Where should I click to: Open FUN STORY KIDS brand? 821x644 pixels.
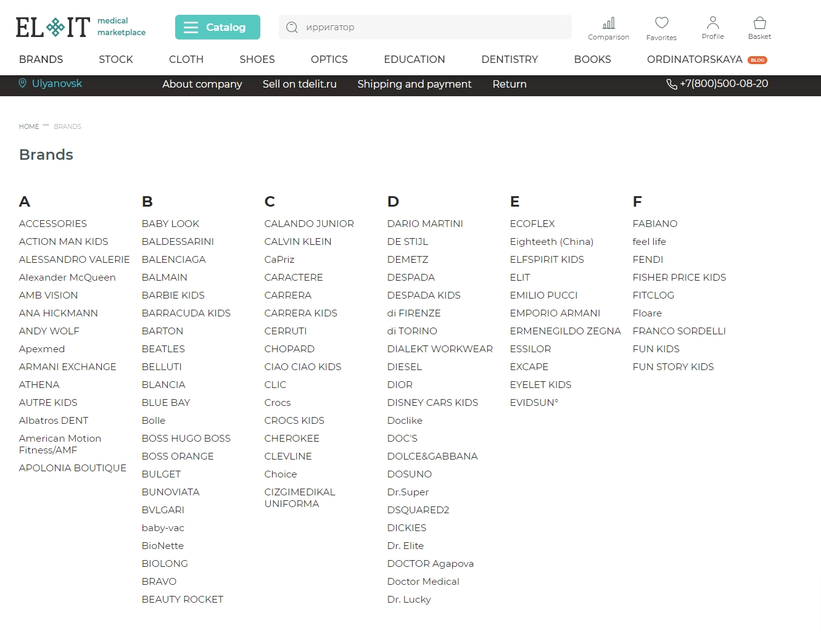pyautogui.click(x=673, y=366)
